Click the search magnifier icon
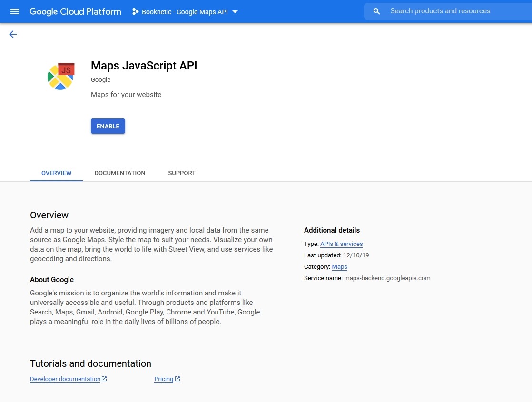Viewport: 532px width, 402px height. point(376,11)
